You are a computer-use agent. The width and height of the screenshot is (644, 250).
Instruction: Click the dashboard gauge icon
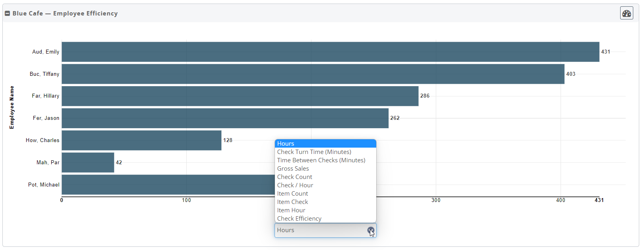(627, 13)
